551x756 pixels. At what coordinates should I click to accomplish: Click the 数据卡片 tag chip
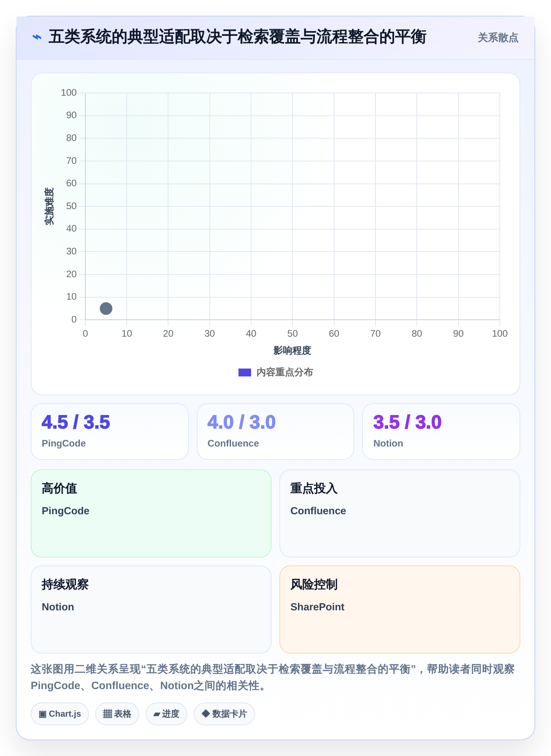224,714
